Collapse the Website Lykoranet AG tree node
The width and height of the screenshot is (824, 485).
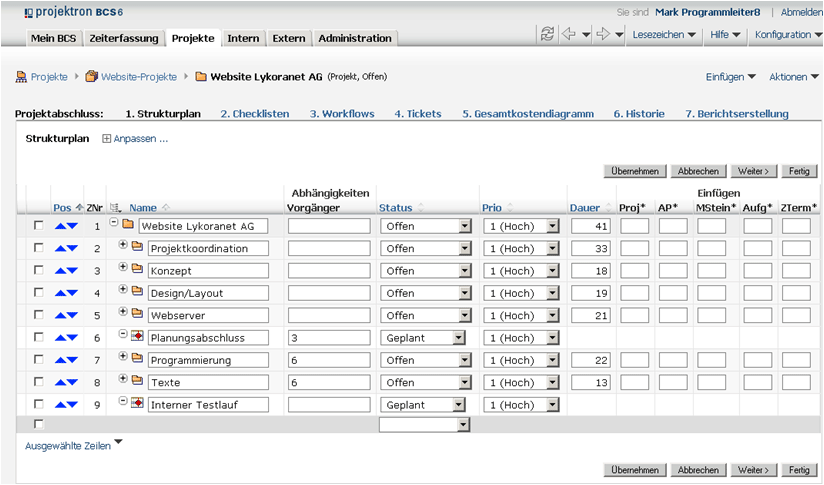pyautogui.click(x=114, y=223)
